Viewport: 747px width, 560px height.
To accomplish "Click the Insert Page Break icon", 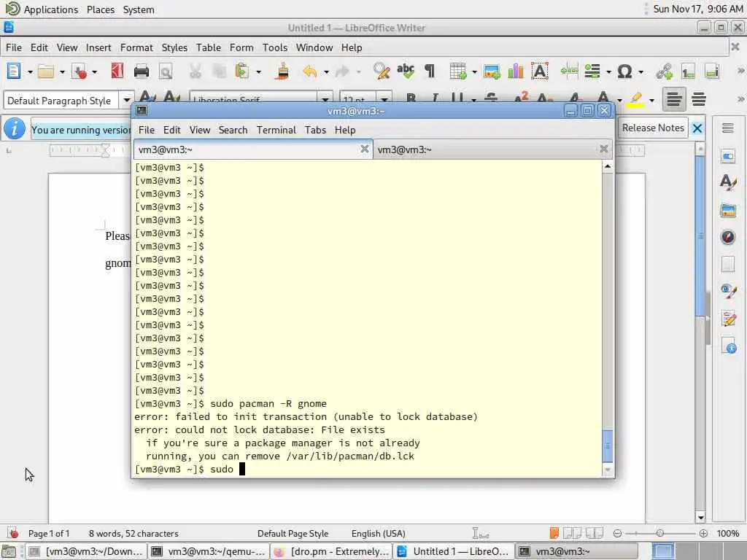I will (x=569, y=71).
